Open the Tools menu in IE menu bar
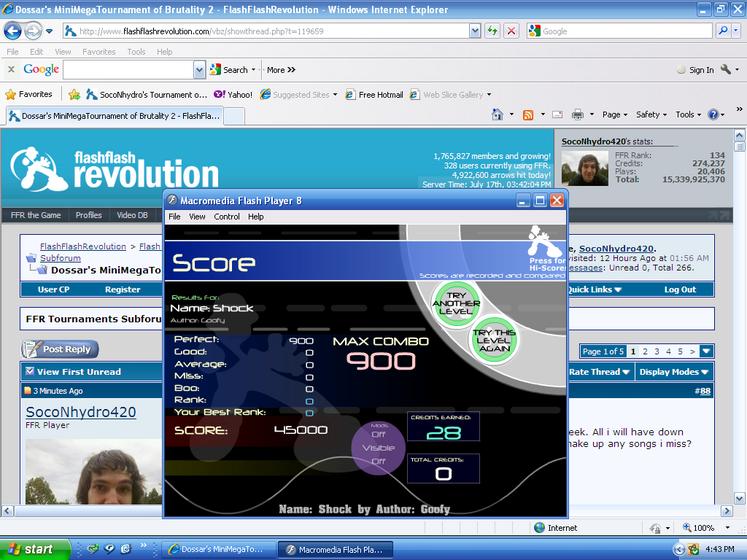 (136, 51)
